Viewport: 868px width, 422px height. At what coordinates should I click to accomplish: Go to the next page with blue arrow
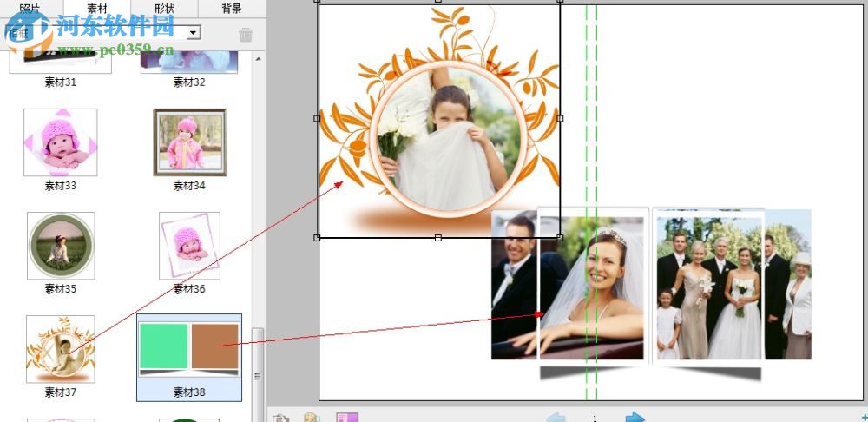pos(635,417)
